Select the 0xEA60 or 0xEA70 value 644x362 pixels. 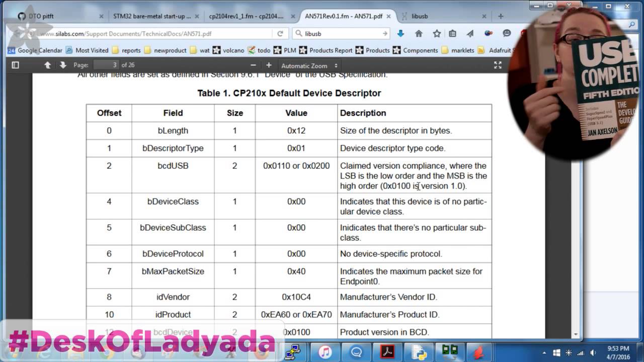296,315
